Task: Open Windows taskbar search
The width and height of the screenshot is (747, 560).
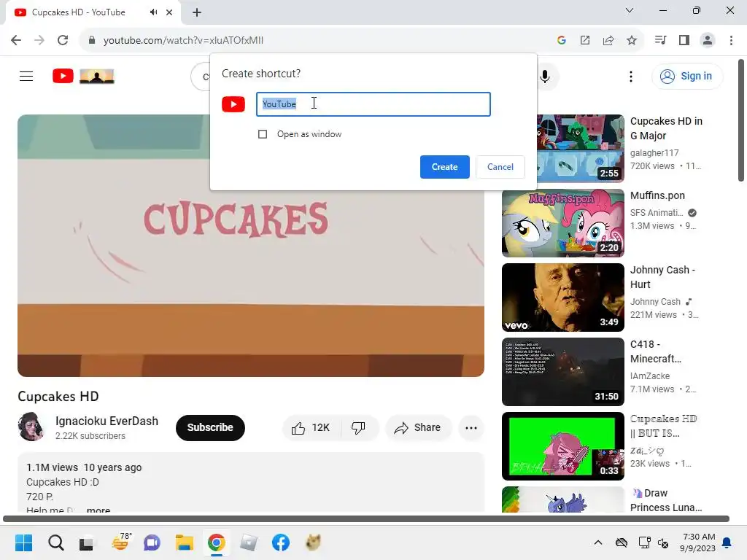Action: click(55, 542)
